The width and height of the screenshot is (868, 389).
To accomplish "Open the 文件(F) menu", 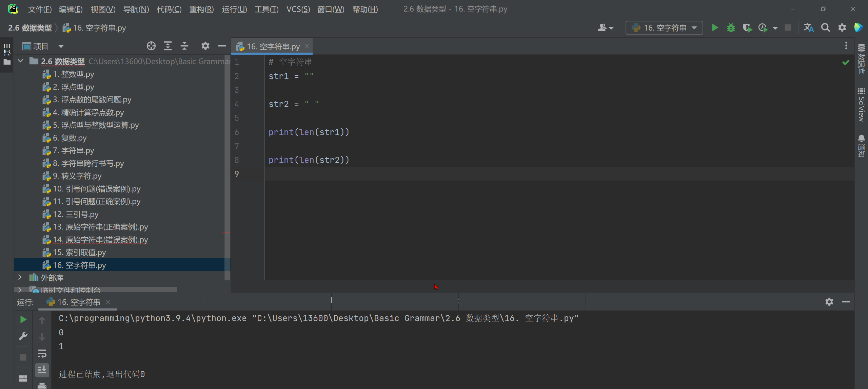I will [40, 9].
